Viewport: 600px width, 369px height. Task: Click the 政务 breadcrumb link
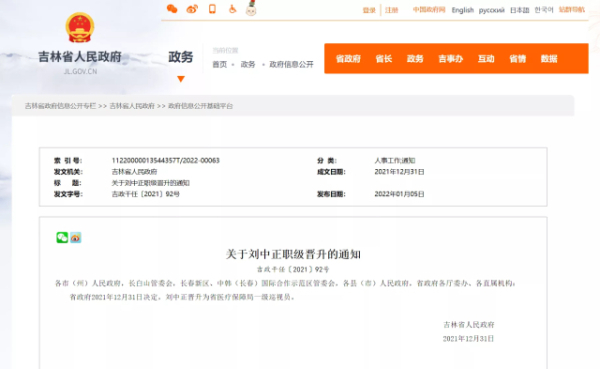pos(248,64)
